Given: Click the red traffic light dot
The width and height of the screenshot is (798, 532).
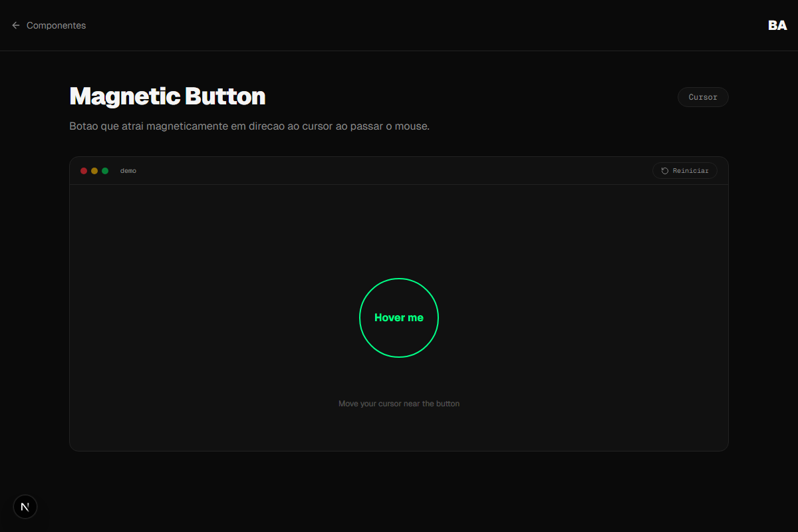Looking at the screenshot, I should click(x=84, y=170).
